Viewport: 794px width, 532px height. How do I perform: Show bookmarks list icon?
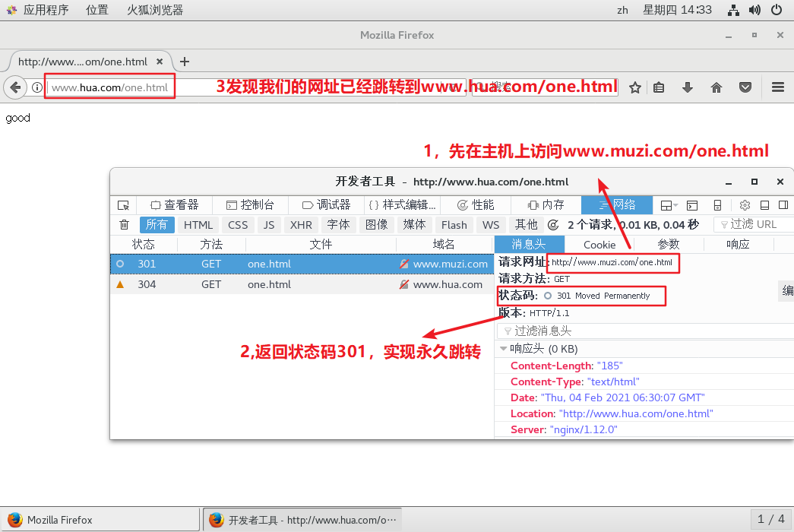click(658, 87)
